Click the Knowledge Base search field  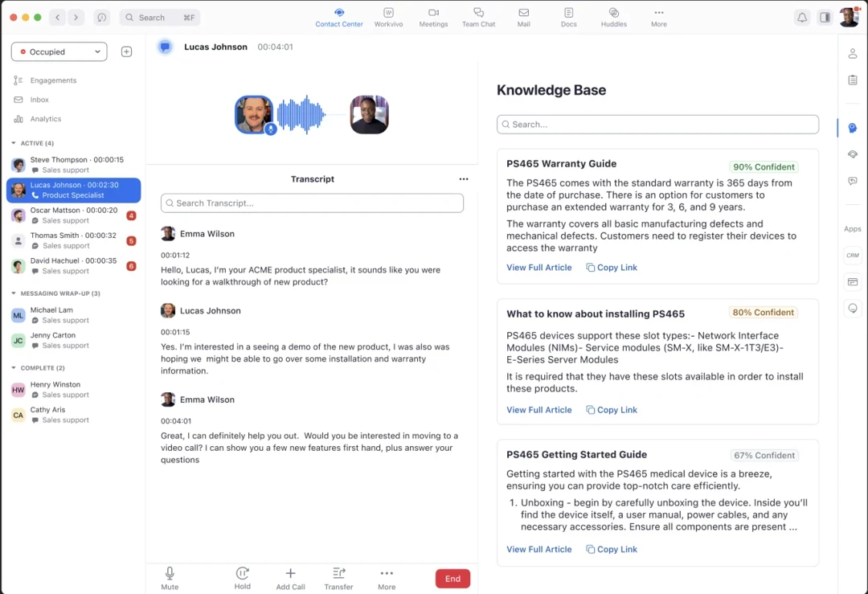click(x=657, y=125)
